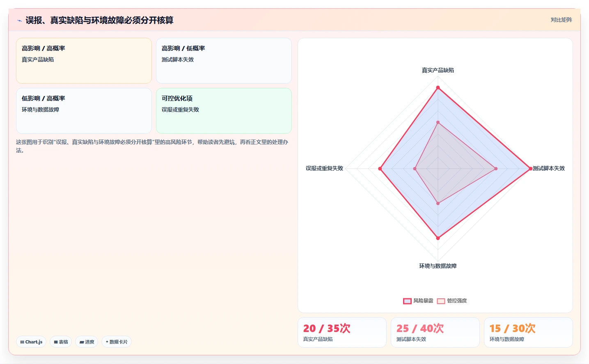
Task: Click the description paragraph starting 这张图用于识别
Action: point(152,146)
